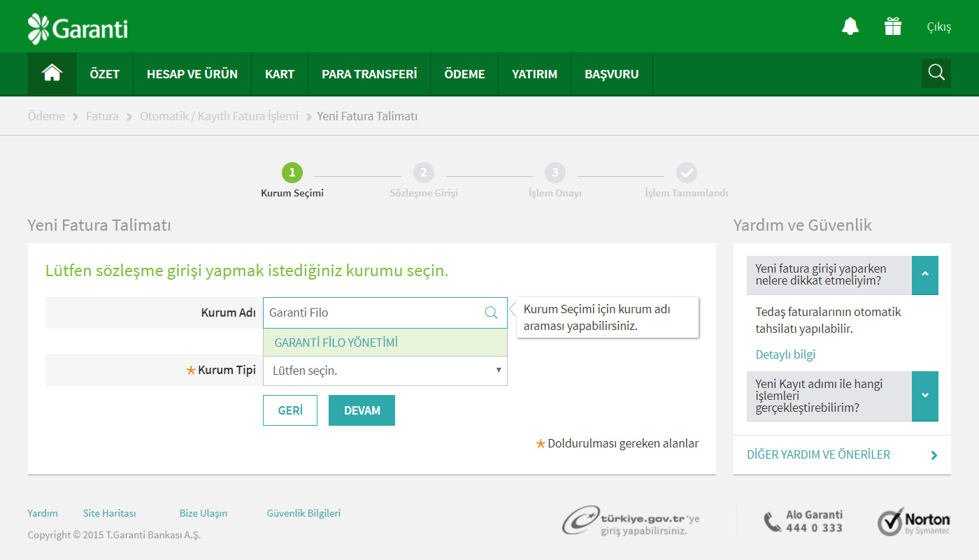Click step 1 Kurum Seçimi circle
This screenshot has height=560, width=979.
tap(292, 172)
